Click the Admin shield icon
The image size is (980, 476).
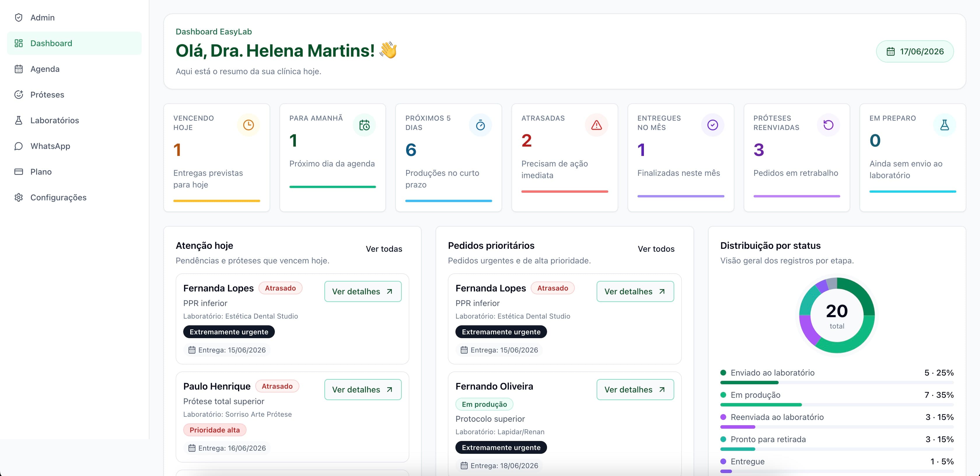(19, 18)
